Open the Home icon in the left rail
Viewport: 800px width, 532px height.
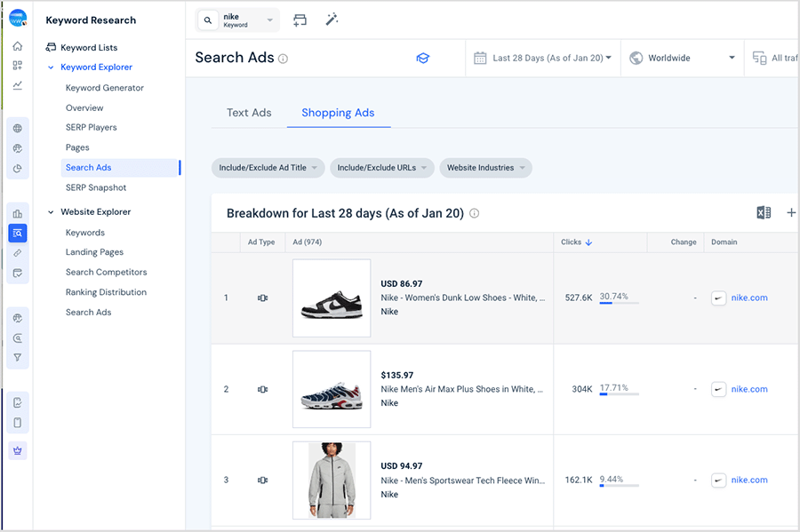[18, 46]
